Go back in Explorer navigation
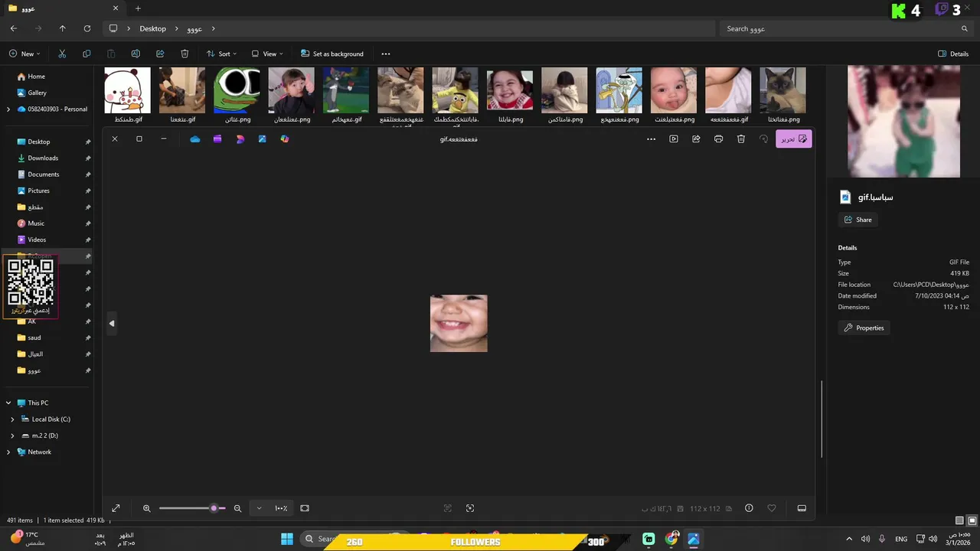This screenshot has height=551, width=980. (14, 28)
